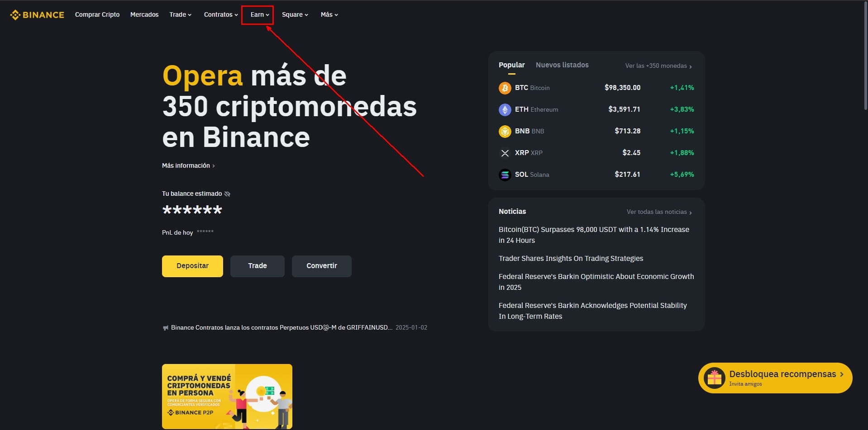Click ETH change +3,83%
868x430 pixels.
pos(682,109)
